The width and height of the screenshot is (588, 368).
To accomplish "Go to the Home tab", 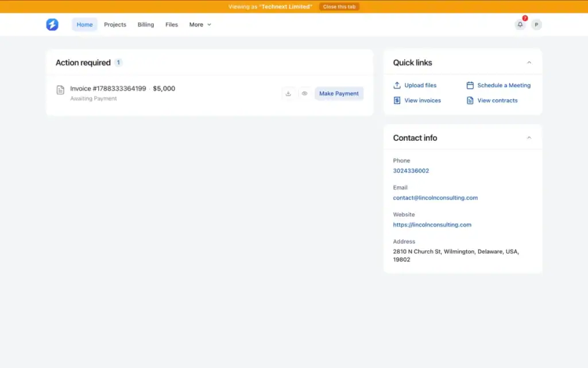I will (85, 24).
